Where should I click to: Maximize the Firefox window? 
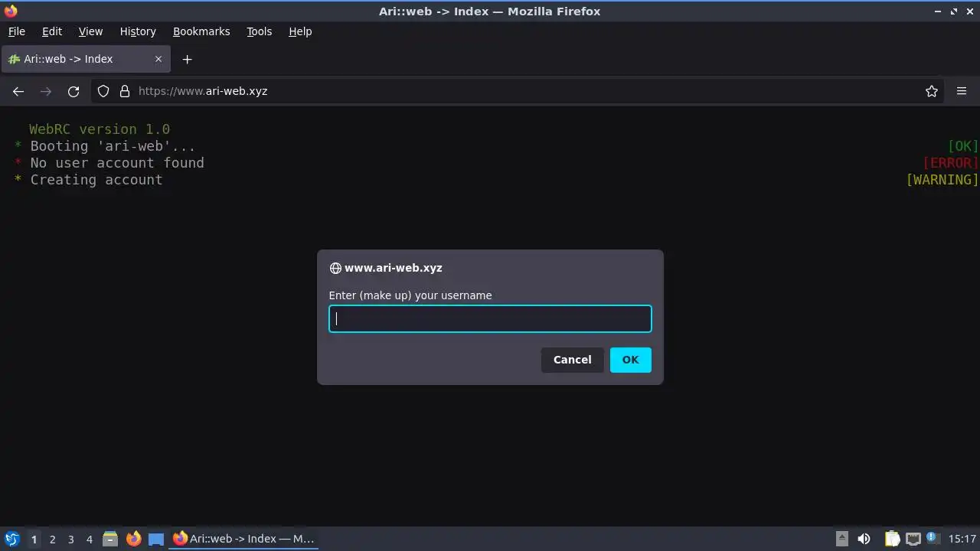pos(954,11)
